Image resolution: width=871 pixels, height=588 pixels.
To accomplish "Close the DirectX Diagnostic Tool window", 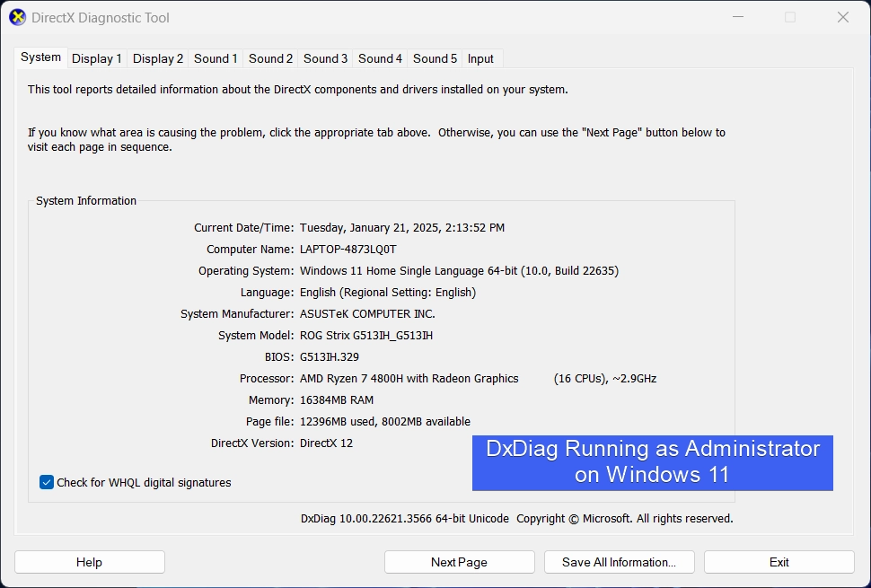I will (842, 17).
